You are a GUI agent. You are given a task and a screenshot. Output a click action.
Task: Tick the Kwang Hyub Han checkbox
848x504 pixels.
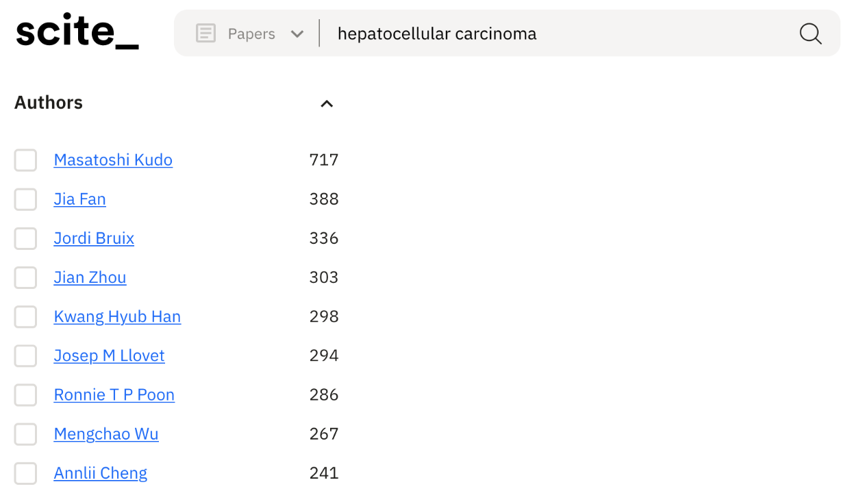coord(25,316)
